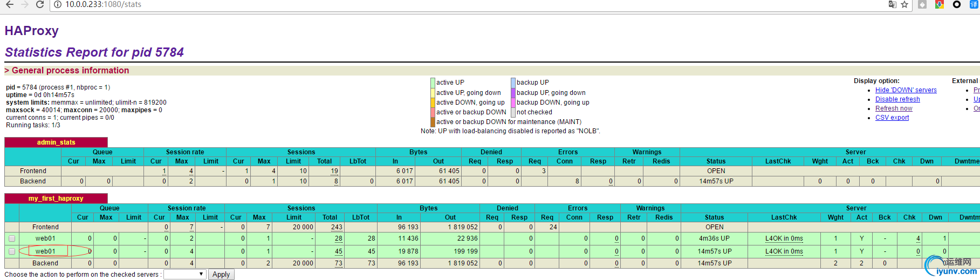Open the Google Translate page icon

[x=892, y=4]
